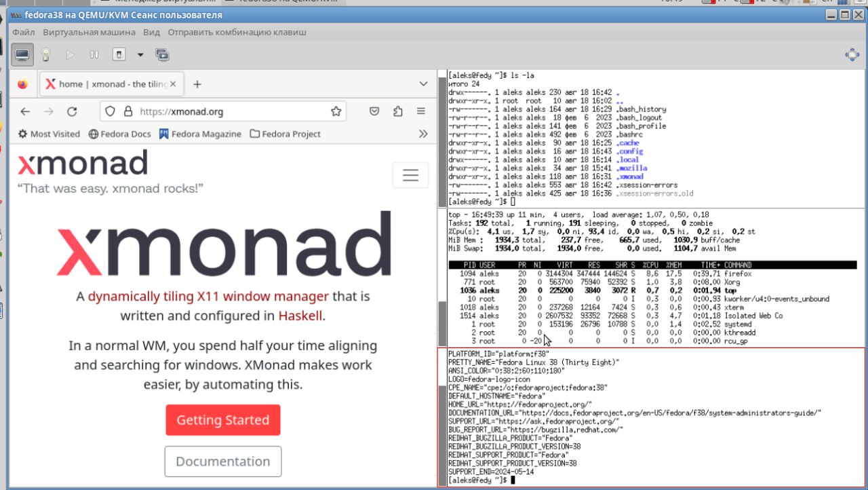Viewport: 868px width, 490px height.
Task: Reload the xmonad.org page
Action: (x=72, y=111)
